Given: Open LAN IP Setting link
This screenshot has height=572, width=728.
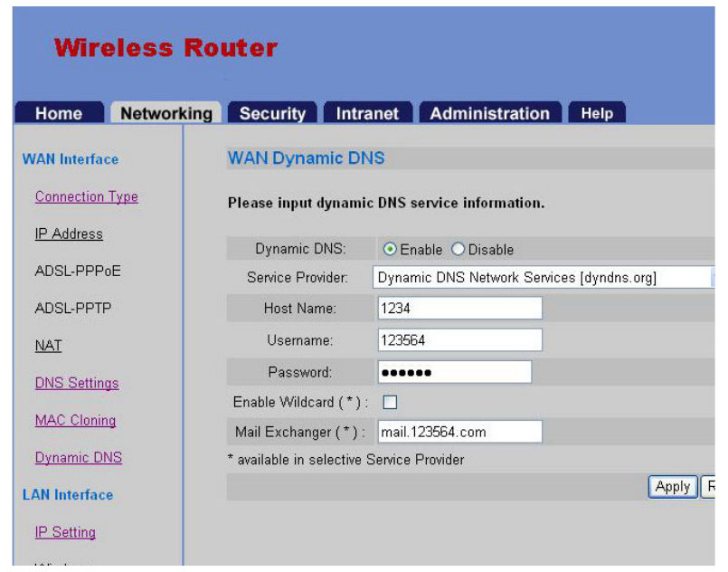Looking at the screenshot, I should point(65,532).
